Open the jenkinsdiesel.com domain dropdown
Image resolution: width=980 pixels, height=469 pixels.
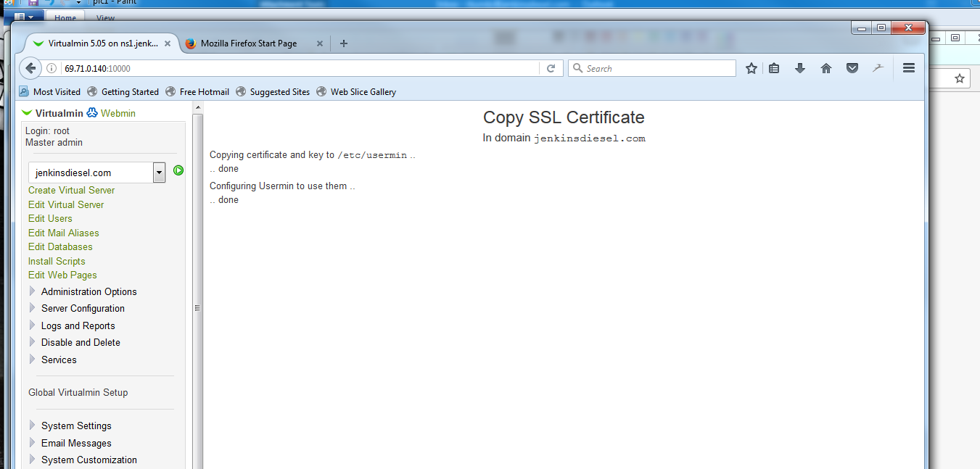pyautogui.click(x=160, y=173)
